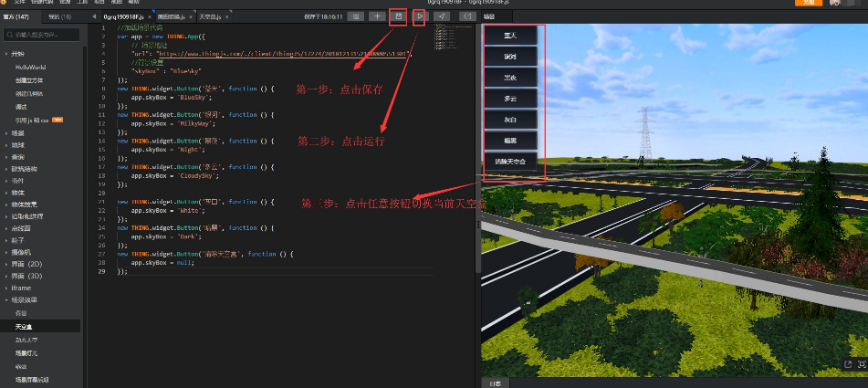Click the splitter handle between editor and preview
The height and width of the screenshot is (388, 868).
click(x=478, y=225)
